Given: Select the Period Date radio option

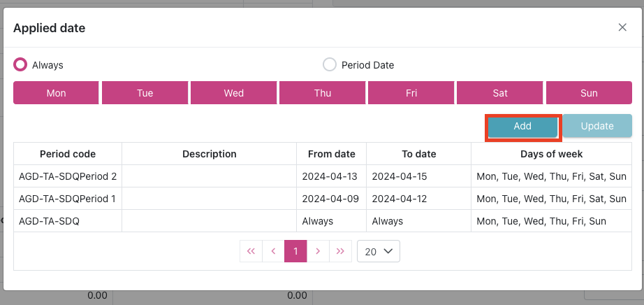Looking at the screenshot, I should [x=330, y=65].
